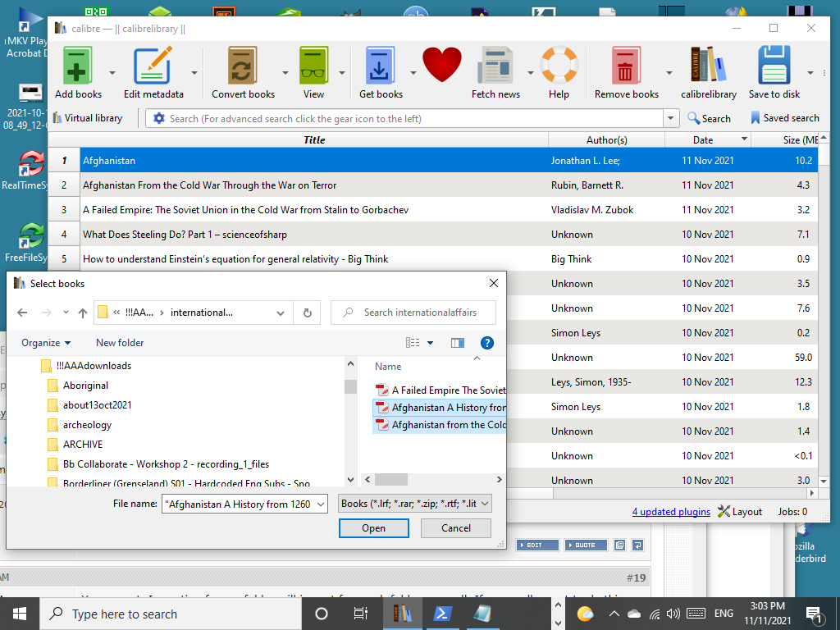Viewport: 840px width, 630px height.
Task: Open the Windows Start menu
Action: [20, 614]
